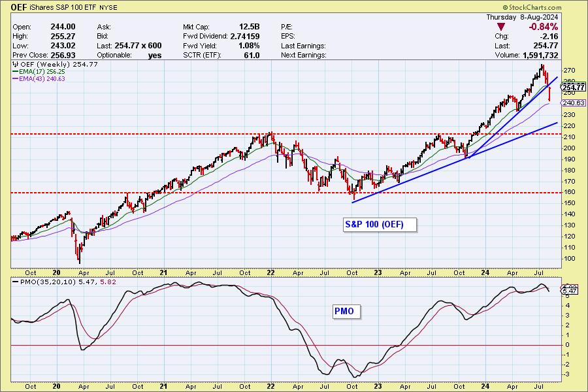Click the 100 label on the price axis

569,259
